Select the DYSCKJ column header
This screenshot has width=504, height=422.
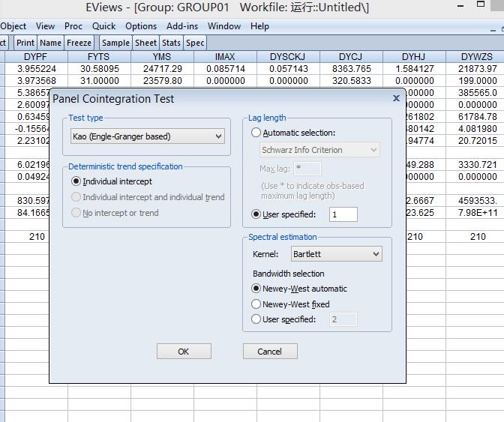tap(288, 57)
